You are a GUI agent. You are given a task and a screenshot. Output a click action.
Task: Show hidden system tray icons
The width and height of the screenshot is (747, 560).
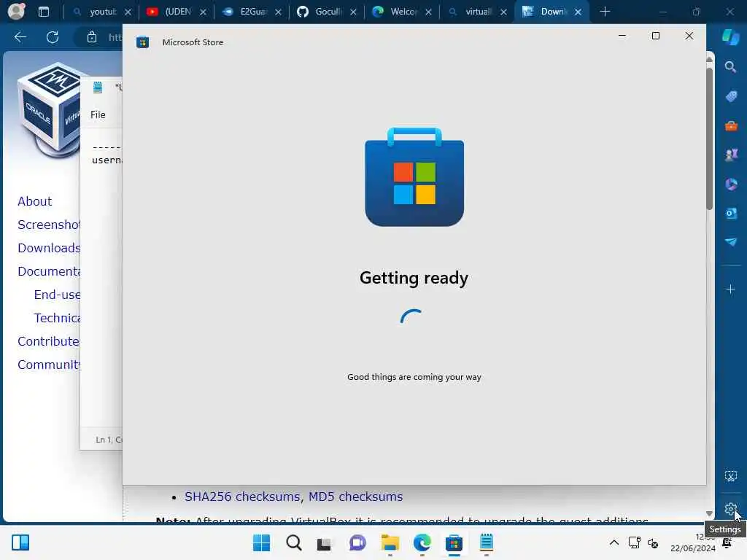[614, 542]
